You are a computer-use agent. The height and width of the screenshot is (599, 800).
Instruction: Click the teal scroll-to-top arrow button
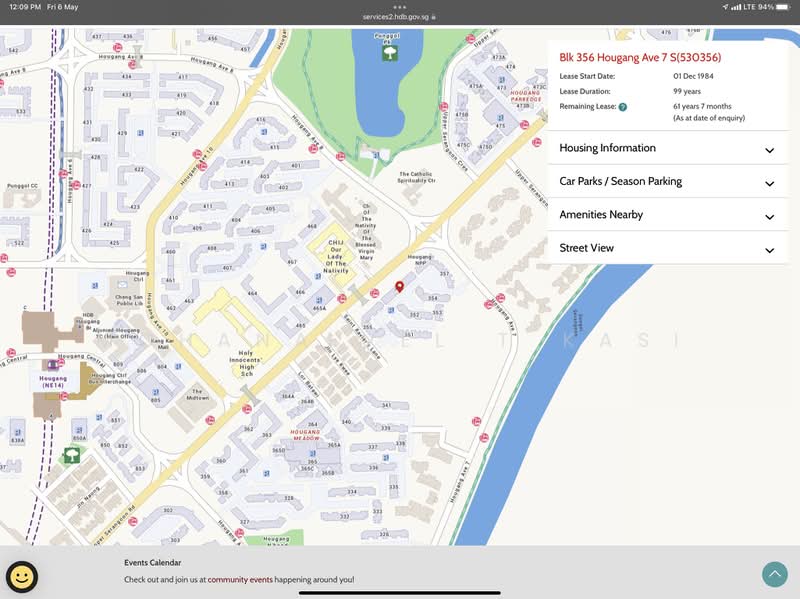pyautogui.click(x=774, y=575)
